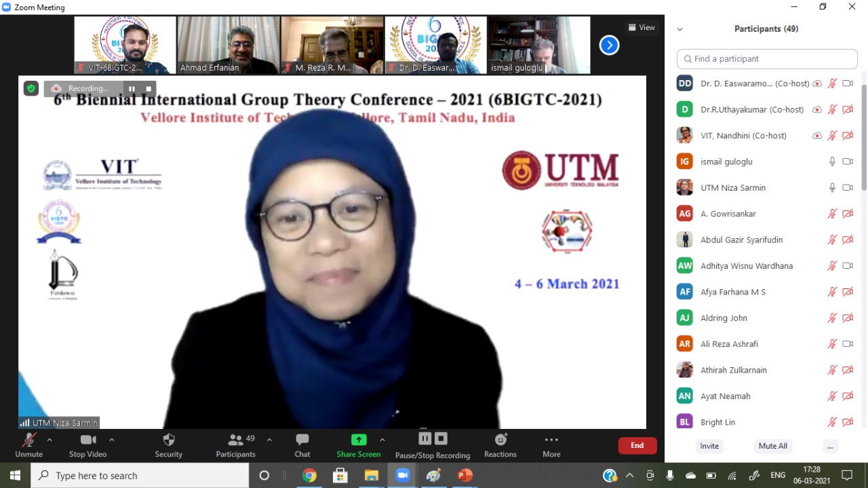The width and height of the screenshot is (868, 488).
Task: Click the Mute All button
Action: [x=773, y=446]
